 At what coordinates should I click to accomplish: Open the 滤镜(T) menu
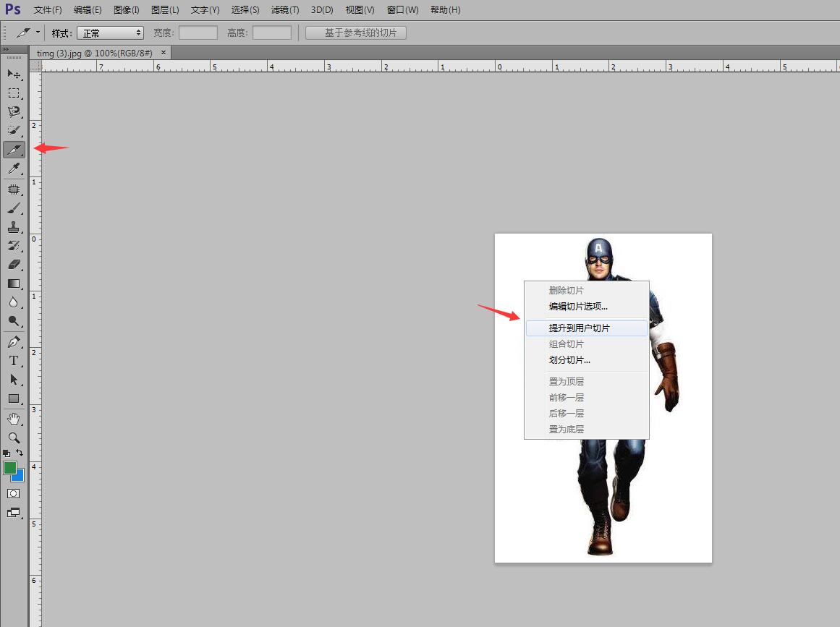pyautogui.click(x=284, y=10)
